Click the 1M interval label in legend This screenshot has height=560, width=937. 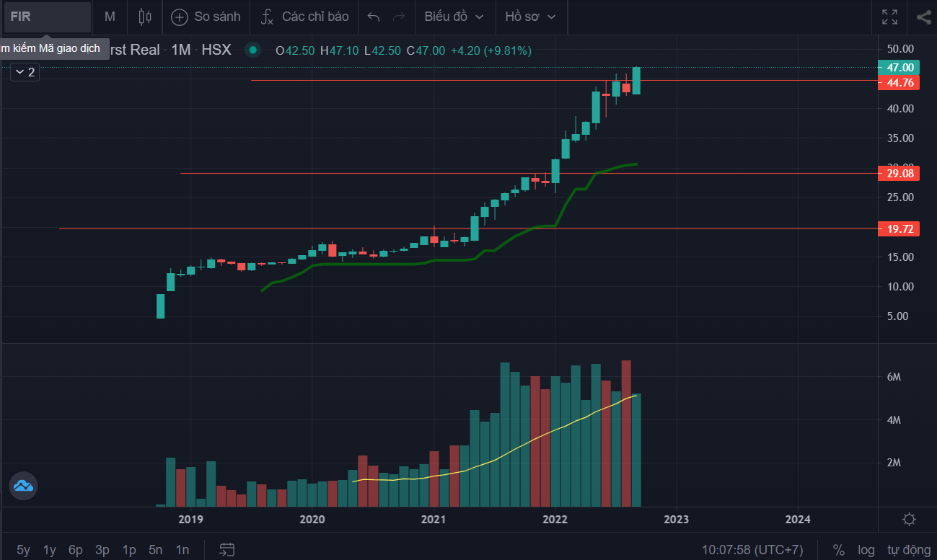[181, 50]
